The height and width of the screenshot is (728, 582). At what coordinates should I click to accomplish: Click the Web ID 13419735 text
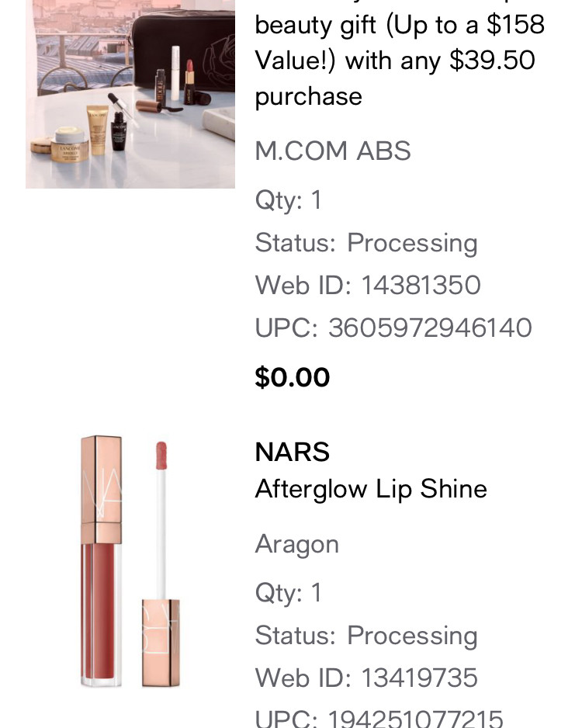(366, 678)
